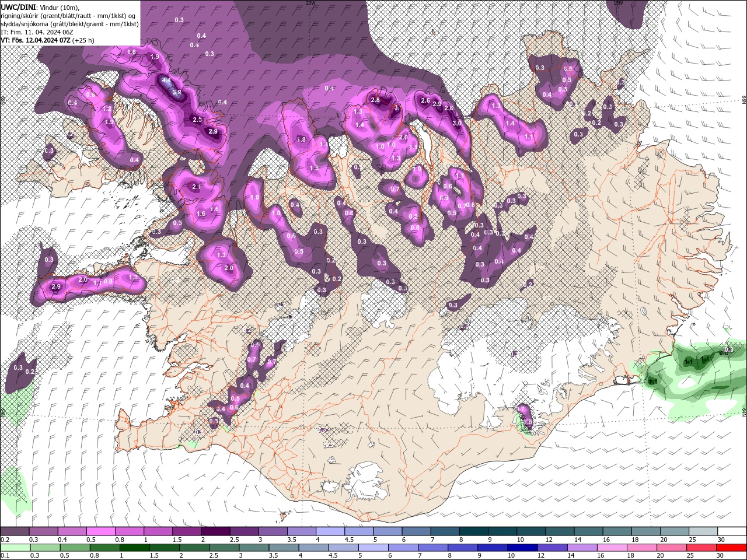Viewport: 747px width, 560px height.
Task: Pick the violet bottom-scale swatch at 12
Action: (x=553, y=547)
